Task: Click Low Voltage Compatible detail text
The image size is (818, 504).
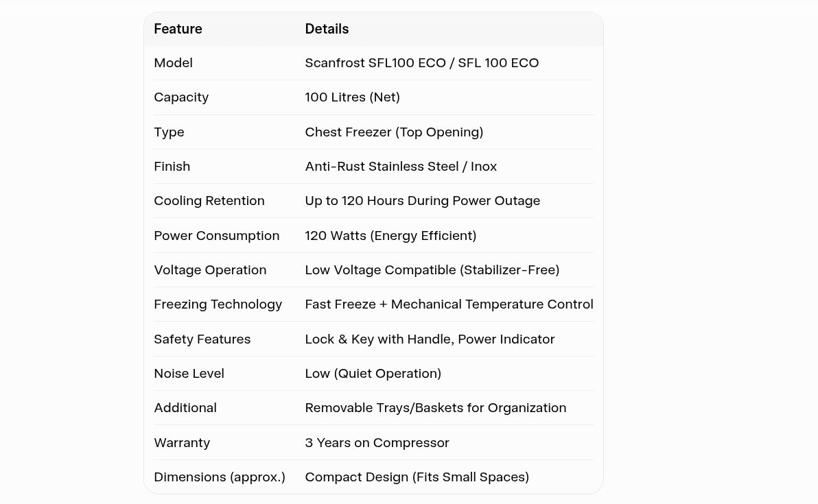Action: pyautogui.click(x=432, y=270)
